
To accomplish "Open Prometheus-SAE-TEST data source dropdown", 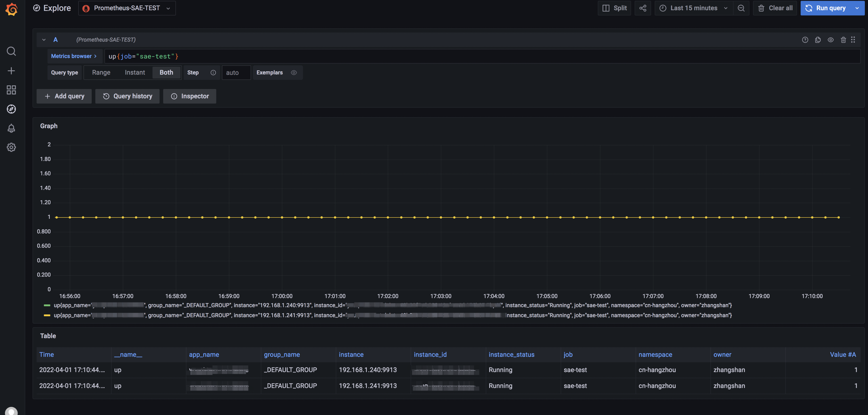I will [x=127, y=8].
